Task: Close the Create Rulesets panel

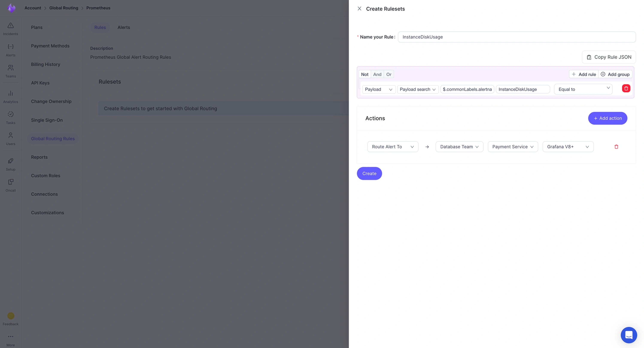Action: 359,9
